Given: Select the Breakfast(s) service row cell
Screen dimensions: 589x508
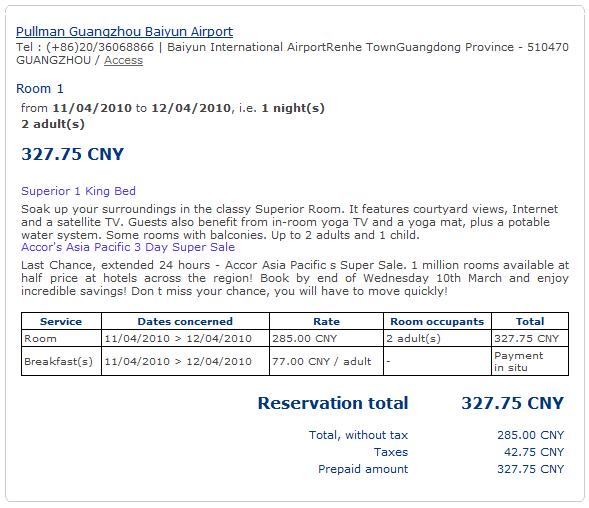Looking at the screenshot, I should (61, 361).
